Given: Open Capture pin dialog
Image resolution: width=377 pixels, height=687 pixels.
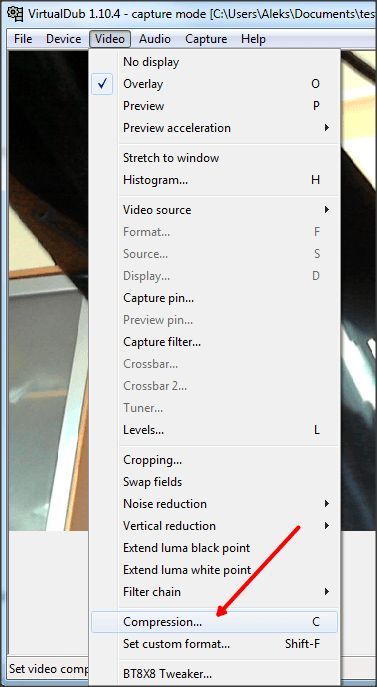Looking at the screenshot, I should pos(214,298).
